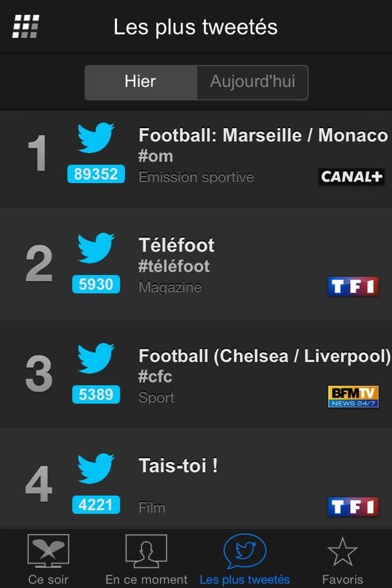Open the Ce soir tab
Viewport: 392px width, 588px height.
point(48,559)
